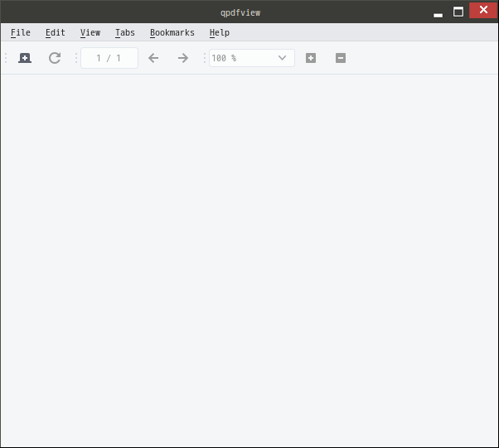Maximize the qpdfview window

tap(458, 12)
